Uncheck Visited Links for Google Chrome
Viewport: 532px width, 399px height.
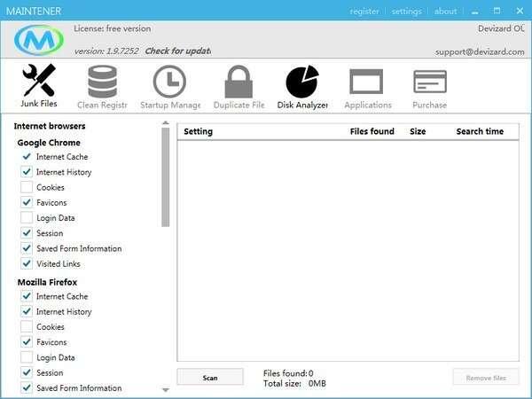pos(26,264)
